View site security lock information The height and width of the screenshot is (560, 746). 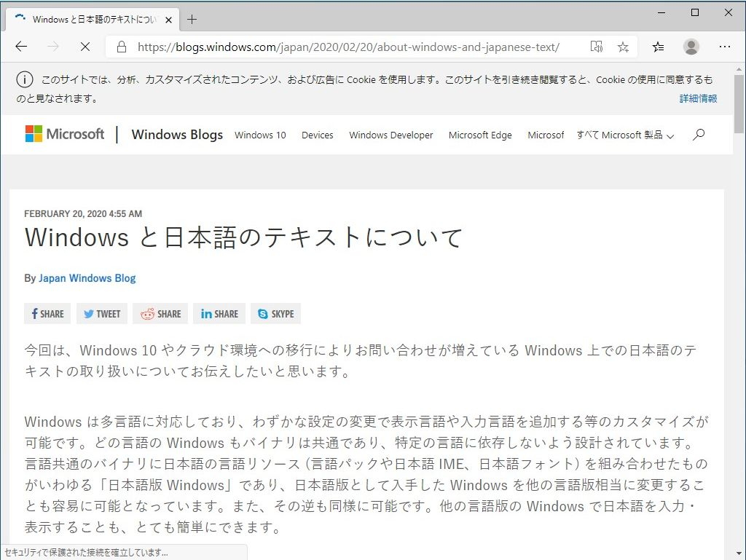(x=122, y=47)
